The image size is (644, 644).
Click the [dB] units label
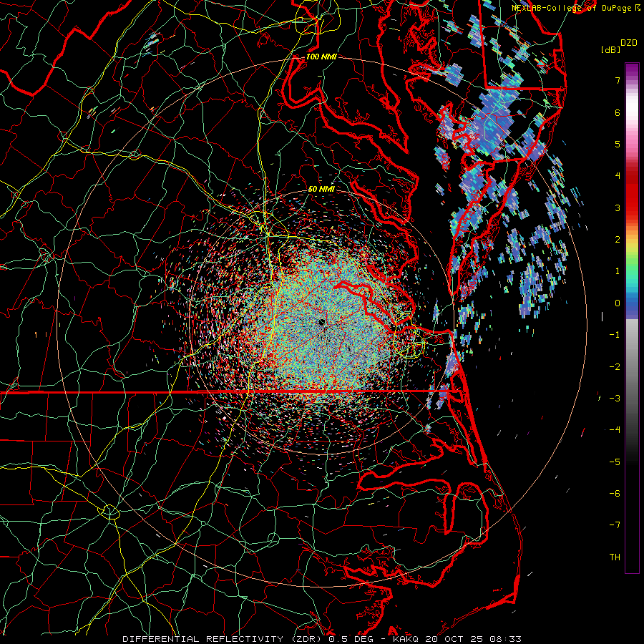610,50
